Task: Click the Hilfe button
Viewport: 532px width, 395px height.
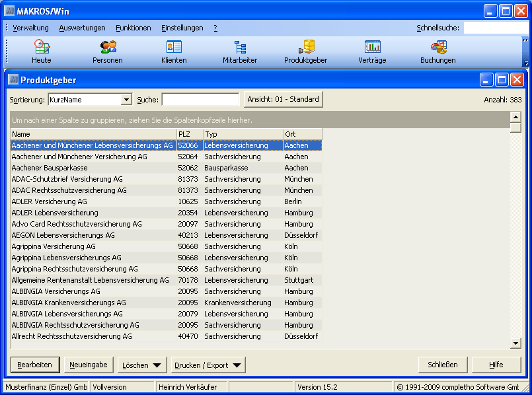Action: coord(496,365)
